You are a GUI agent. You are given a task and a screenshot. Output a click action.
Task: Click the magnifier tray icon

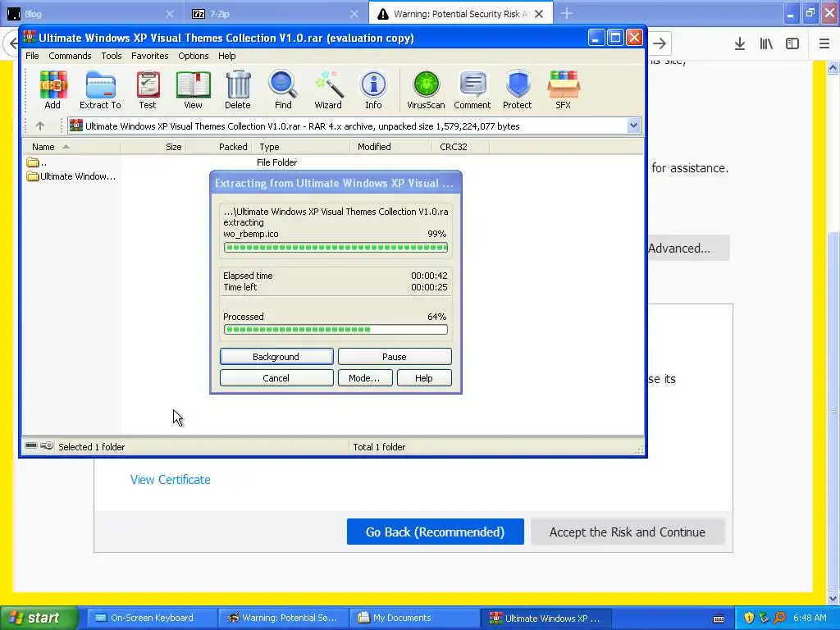pyautogui.click(x=779, y=619)
